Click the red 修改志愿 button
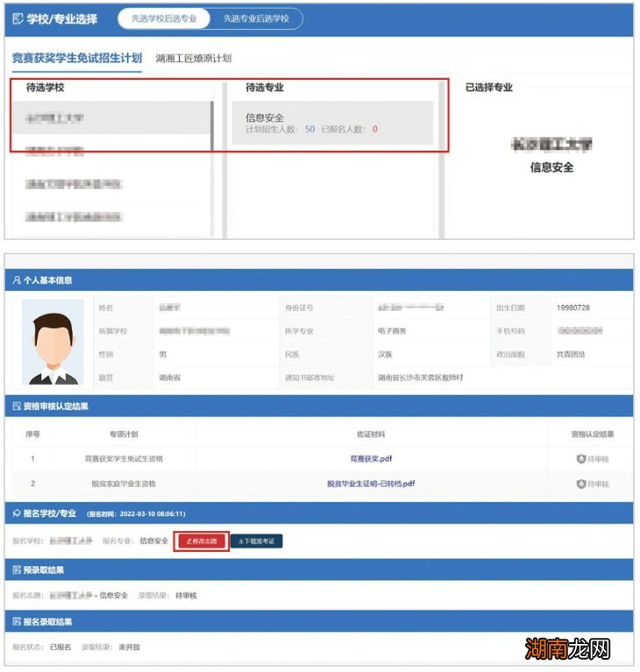The height and width of the screenshot is (672, 640). pyautogui.click(x=202, y=541)
